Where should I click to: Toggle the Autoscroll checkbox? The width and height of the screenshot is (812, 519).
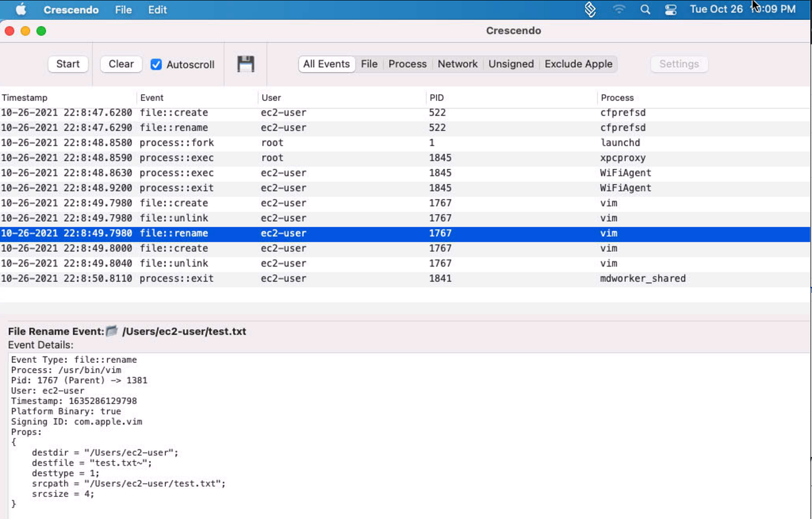click(156, 64)
